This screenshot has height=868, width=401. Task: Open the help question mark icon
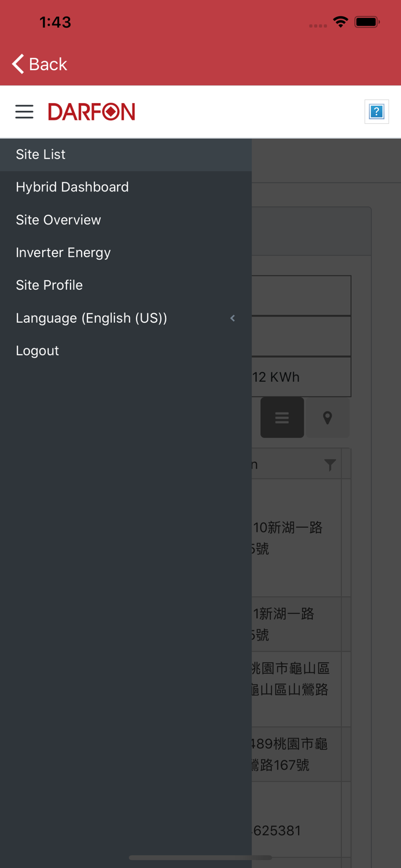click(x=376, y=111)
